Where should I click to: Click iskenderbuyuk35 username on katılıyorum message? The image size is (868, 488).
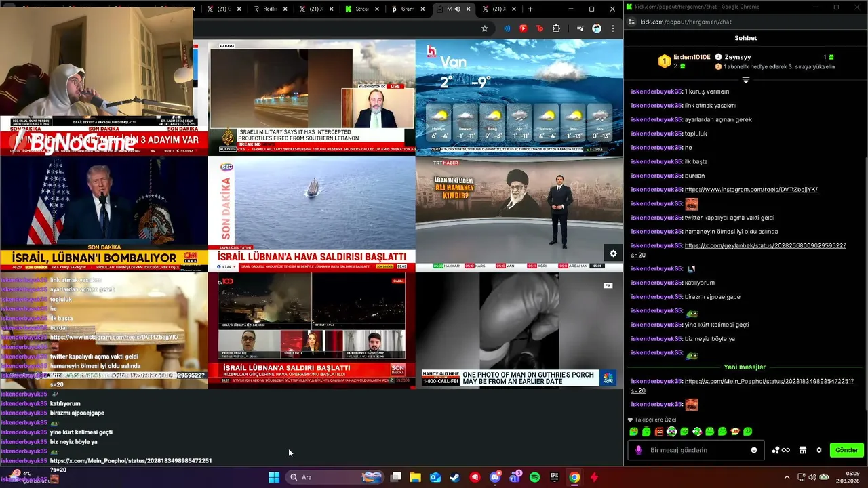[656, 283]
